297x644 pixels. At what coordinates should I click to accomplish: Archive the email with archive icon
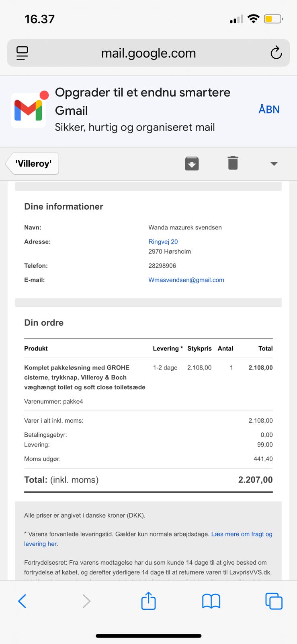(x=192, y=163)
